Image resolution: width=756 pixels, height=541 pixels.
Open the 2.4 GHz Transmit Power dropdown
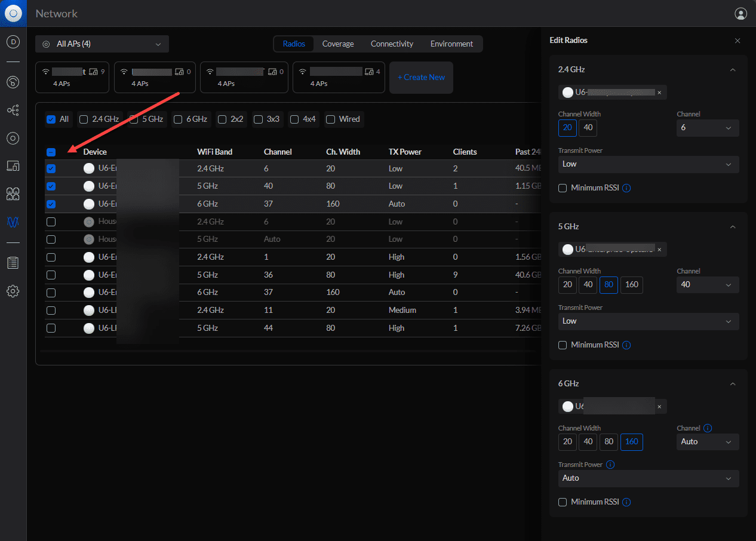pyautogui.click(x=649, y=164)
